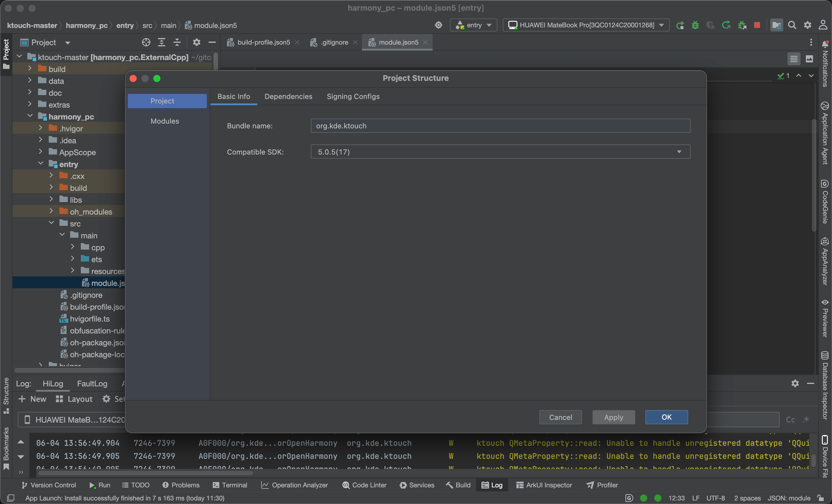The image size is (832, 504).
Task: Collapse the entry module folder
Action: click(x=40, y=164)
